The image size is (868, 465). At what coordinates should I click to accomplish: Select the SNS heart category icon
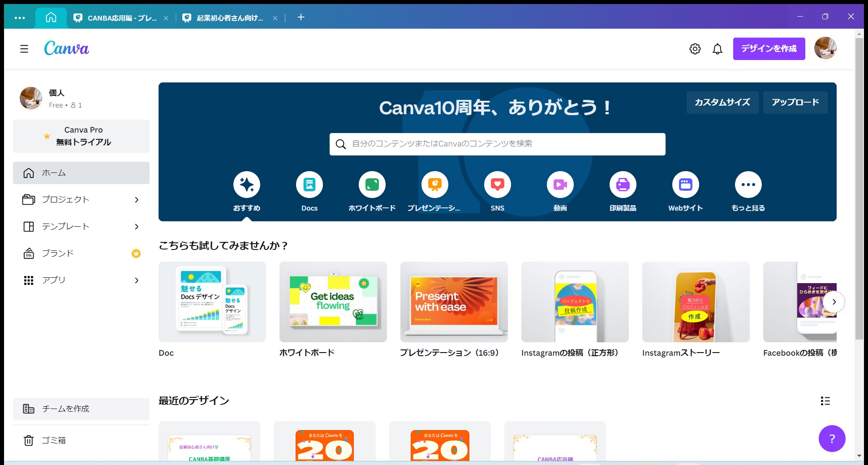(x=498, y=185)
